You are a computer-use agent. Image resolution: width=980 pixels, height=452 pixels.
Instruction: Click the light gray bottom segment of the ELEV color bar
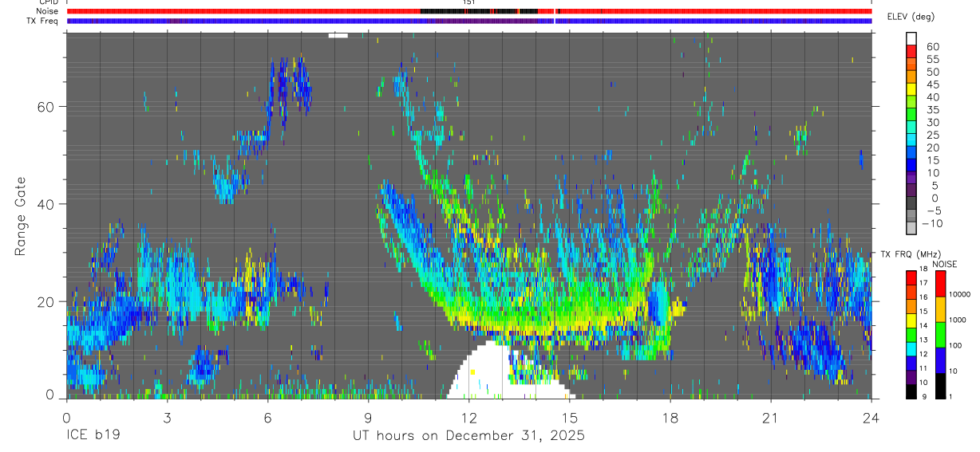point(911,229)
